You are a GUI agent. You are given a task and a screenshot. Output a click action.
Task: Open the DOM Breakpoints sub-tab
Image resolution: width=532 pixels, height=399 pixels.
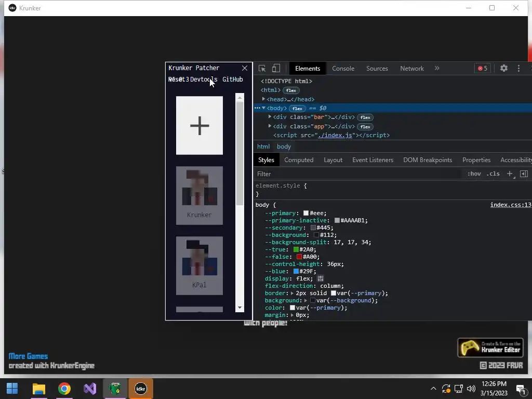428,160
